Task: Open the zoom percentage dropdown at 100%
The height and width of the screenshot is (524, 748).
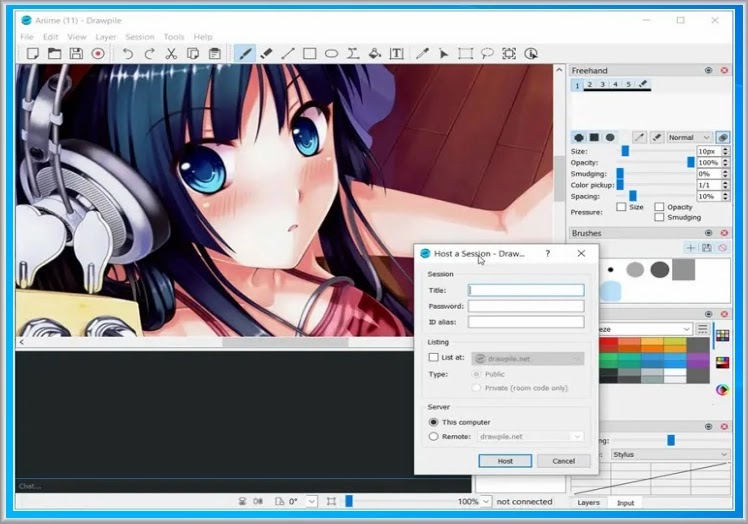Action: tap(486, 502)
